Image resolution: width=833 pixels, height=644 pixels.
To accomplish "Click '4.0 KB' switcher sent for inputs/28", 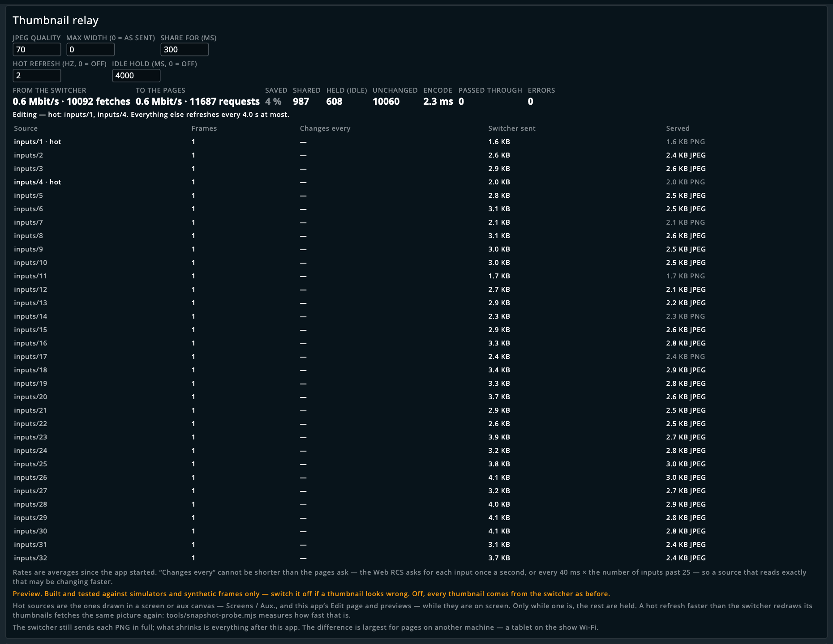I will [499, 504].
